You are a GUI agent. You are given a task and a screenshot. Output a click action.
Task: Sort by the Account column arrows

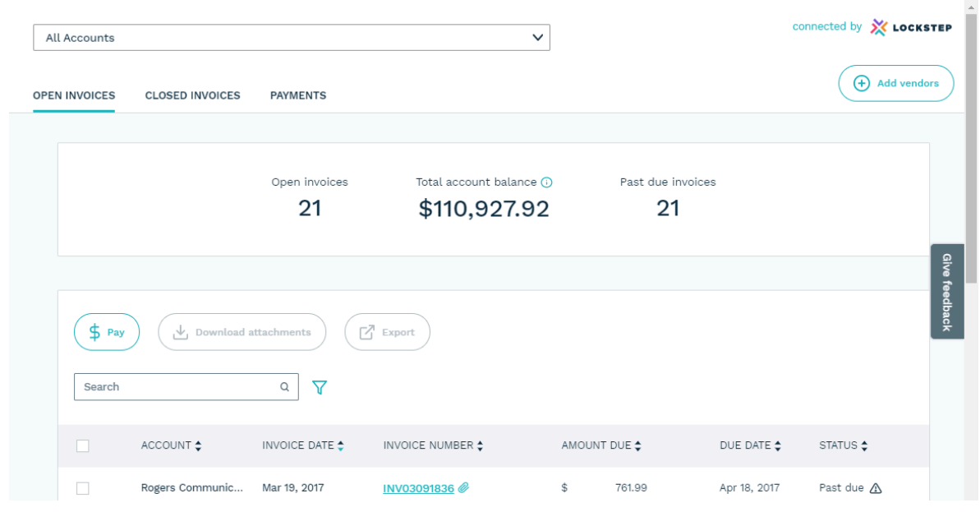click(x=198, y=446)
